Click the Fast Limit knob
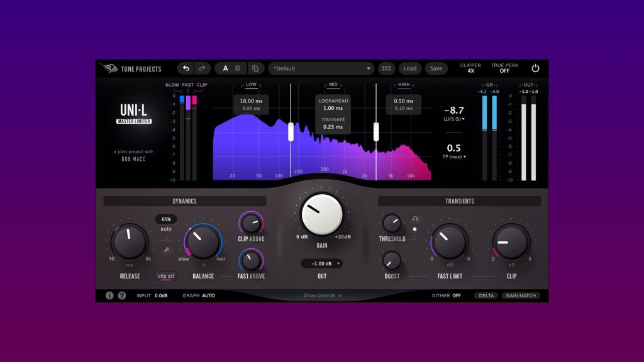 coord(450,242)
